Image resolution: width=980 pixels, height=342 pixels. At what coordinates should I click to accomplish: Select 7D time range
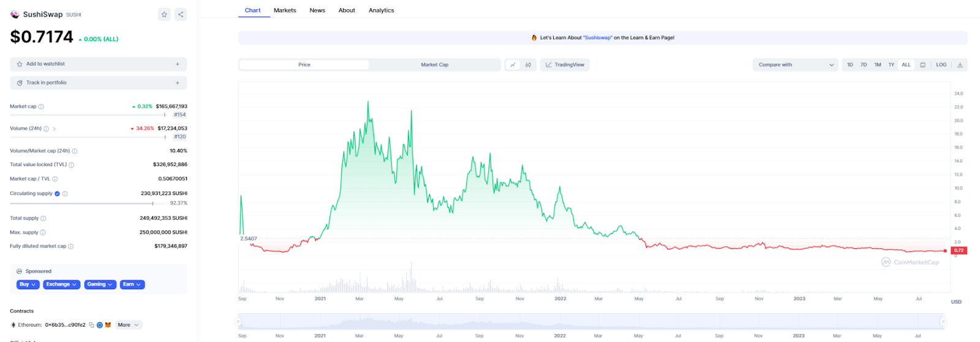(864, 65)
